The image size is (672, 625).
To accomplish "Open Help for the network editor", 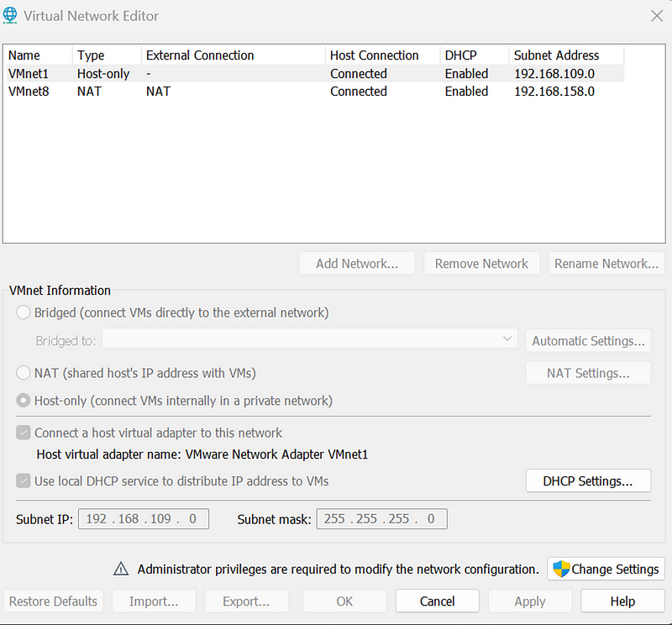I will [x=622, y=601].
